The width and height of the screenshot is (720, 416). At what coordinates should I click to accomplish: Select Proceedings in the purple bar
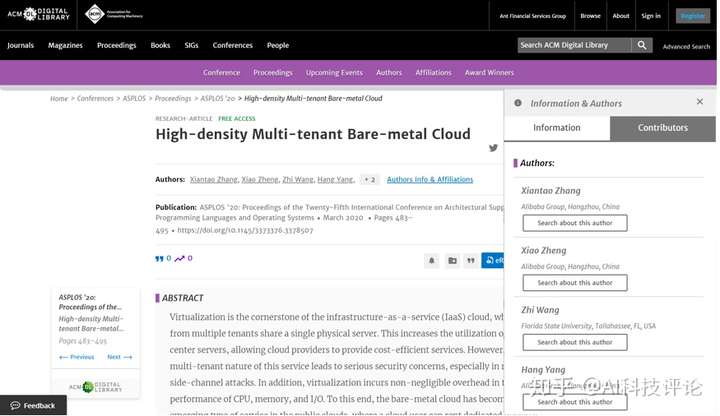coord(273,73)
